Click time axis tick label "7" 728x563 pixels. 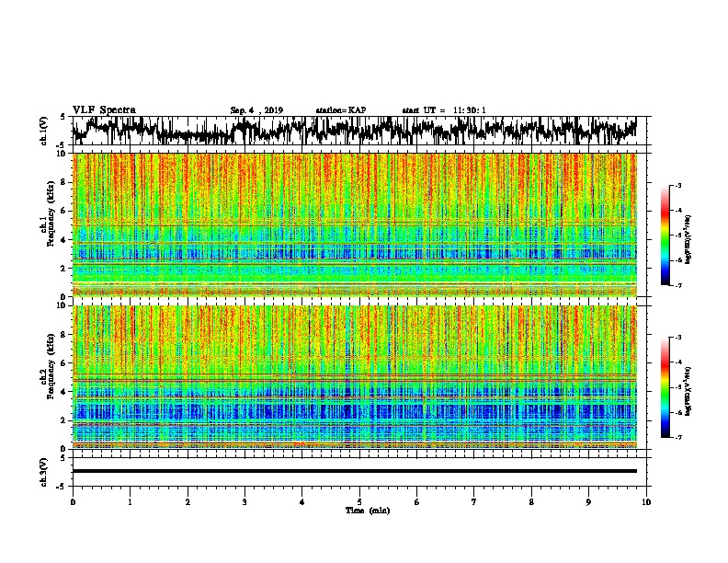(x=474, y=502)
